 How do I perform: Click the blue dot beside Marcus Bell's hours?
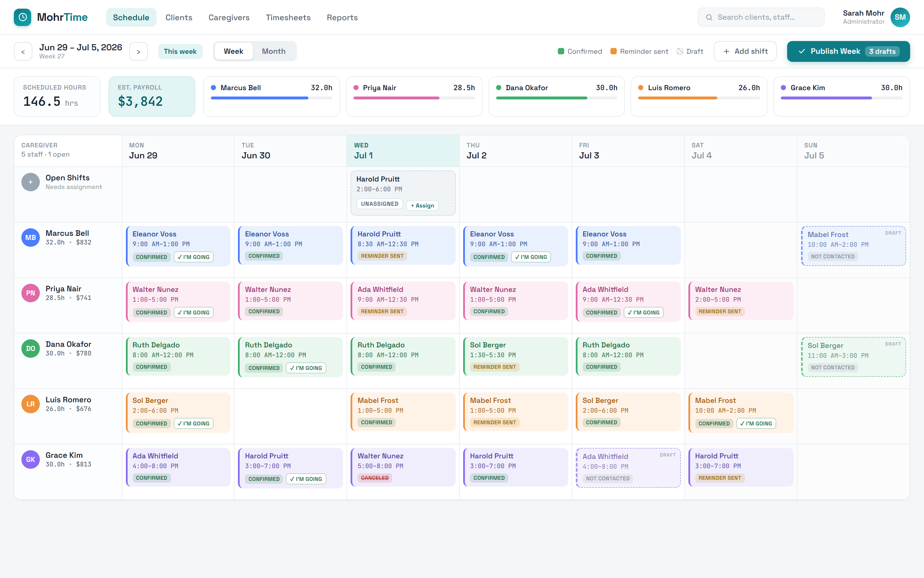213,88
